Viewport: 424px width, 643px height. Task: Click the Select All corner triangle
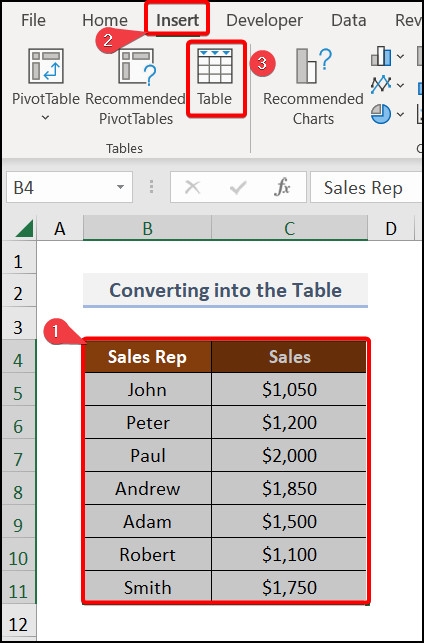coord(24,229)
